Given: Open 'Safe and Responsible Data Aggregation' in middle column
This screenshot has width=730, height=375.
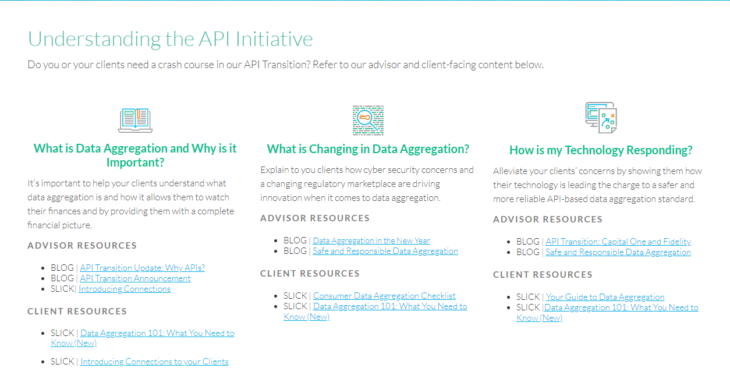Looking at the screenshot, I should [x=385, y=251].
